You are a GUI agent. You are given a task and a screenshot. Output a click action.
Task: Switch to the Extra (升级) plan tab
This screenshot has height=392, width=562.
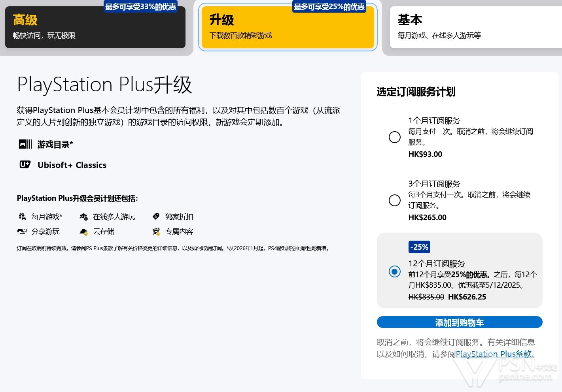(288, 27)
